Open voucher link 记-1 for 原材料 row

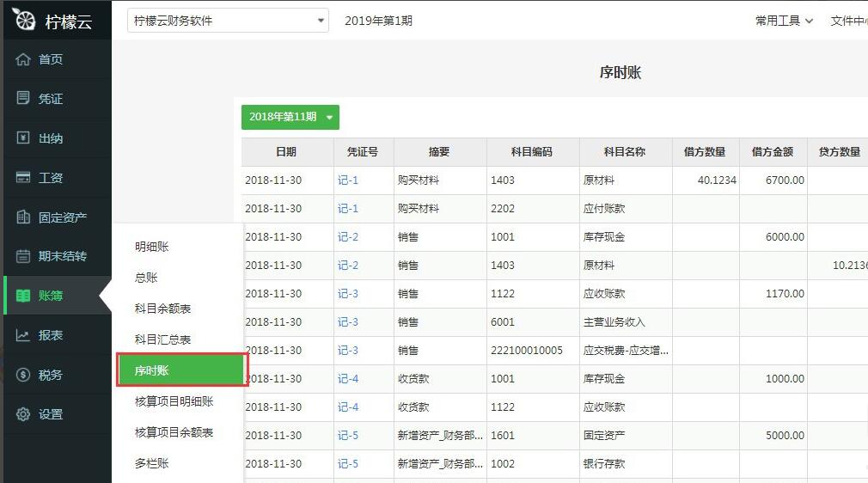click(x=348, y=180)
